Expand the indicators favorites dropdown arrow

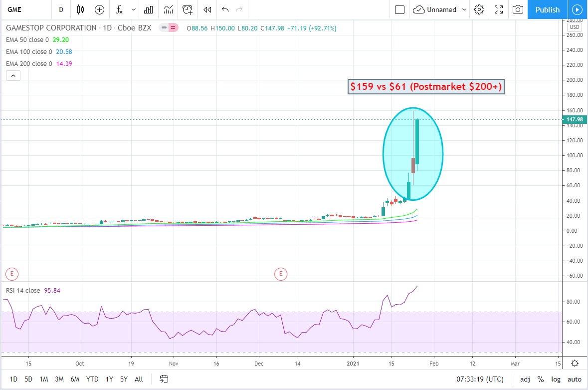134,10
